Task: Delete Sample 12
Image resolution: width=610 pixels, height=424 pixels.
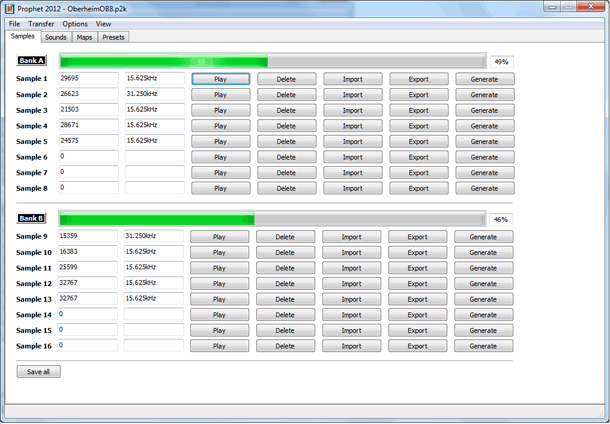Action: (x=286, y=284)
